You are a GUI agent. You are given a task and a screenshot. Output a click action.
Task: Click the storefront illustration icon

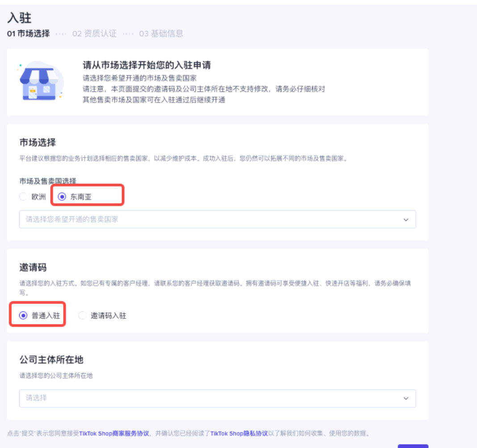(x=41, y=81)
